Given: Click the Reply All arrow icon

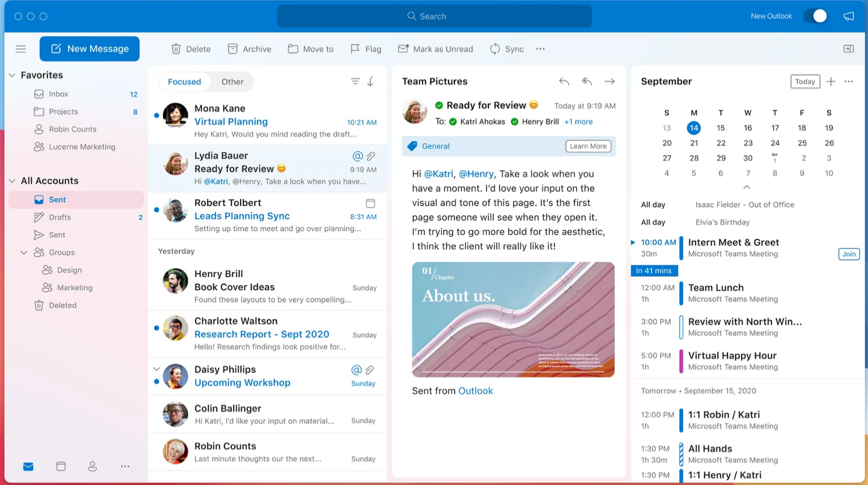Looking at the screenshot, I should pos(587,82).
